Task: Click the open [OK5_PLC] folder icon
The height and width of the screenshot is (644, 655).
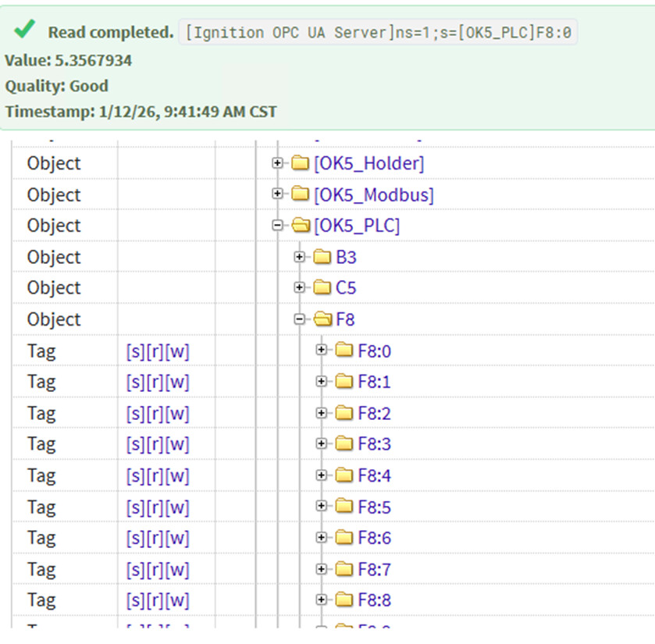Action: pos(301,226)
